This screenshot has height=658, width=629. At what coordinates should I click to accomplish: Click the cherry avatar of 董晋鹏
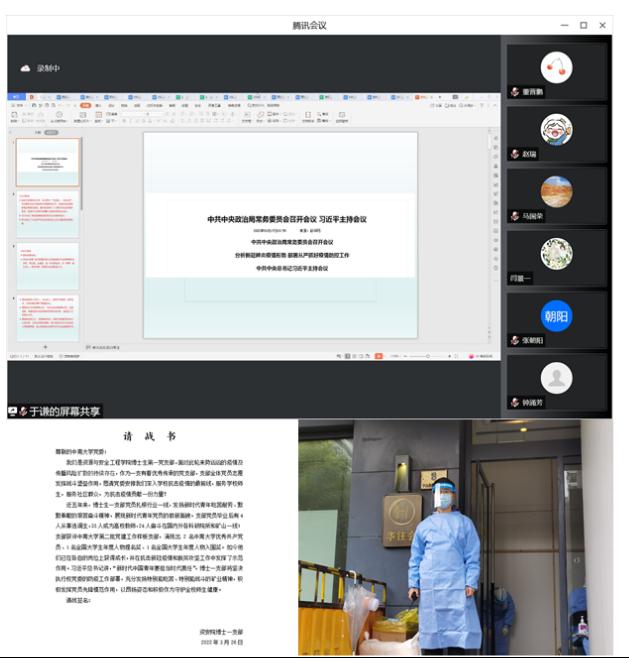click(x=556, y=67)
